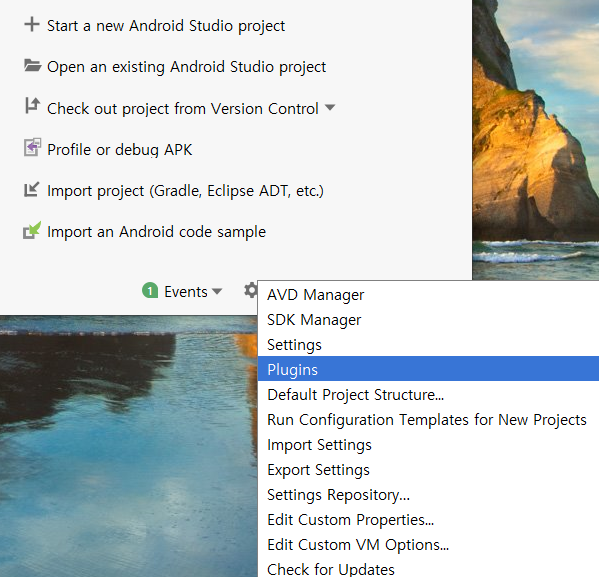Image resolution: width=599 pixels, height=577 pixels.
Task: Choose Profile or debug APK
Action: coord(120,149)
